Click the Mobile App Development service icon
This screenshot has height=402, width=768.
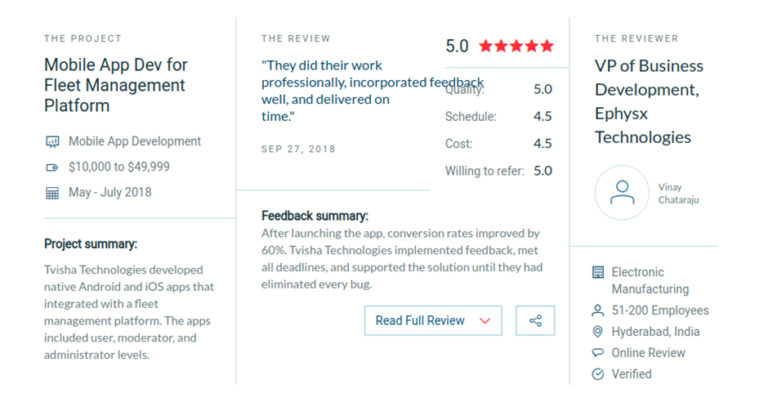click(53, 142)
